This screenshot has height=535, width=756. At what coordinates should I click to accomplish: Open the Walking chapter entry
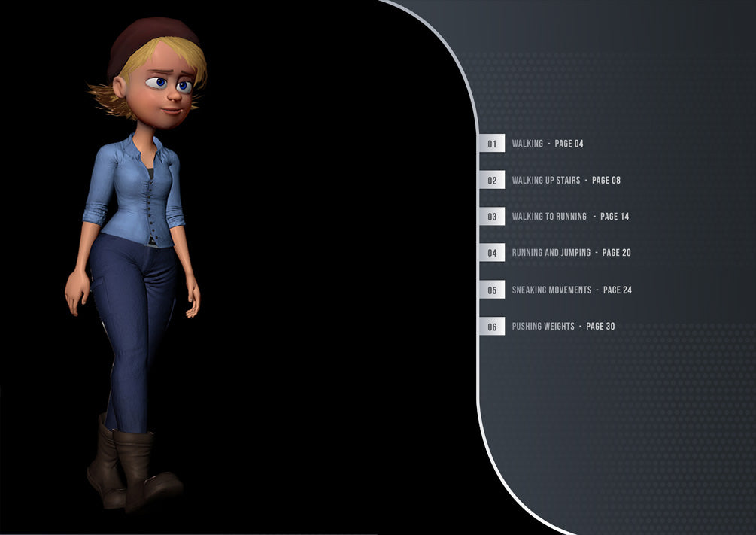(527, 143)
